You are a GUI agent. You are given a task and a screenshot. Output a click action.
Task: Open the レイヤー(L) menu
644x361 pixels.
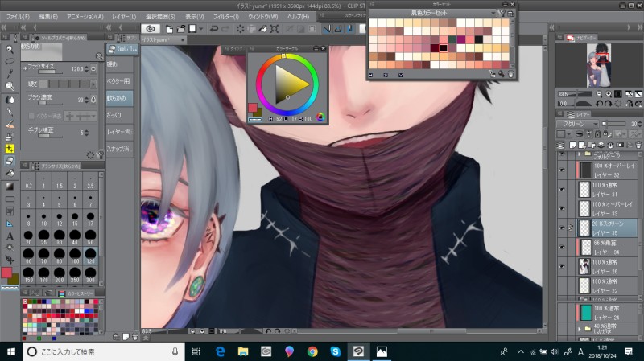tap(124, 17)
